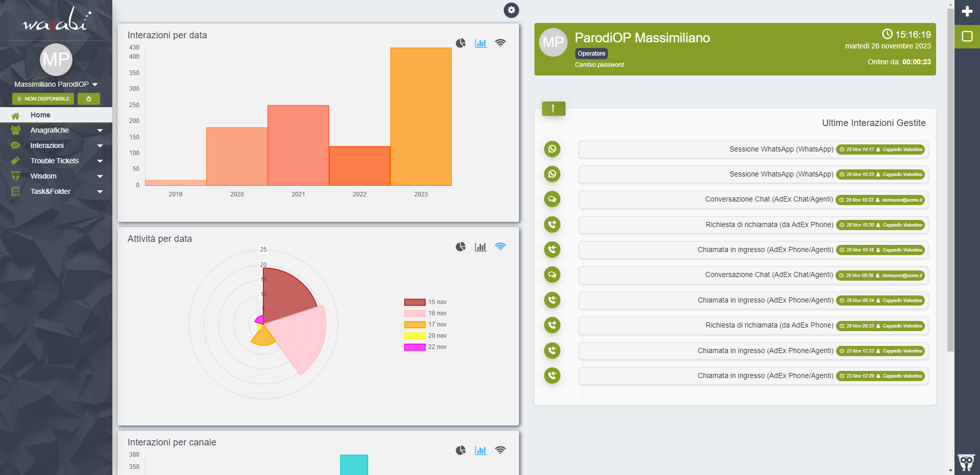Click WhatsApp icon of first interaction
The width and height of the screenshot is (980, 475).
pyautogui.click(x=552, y=149)
